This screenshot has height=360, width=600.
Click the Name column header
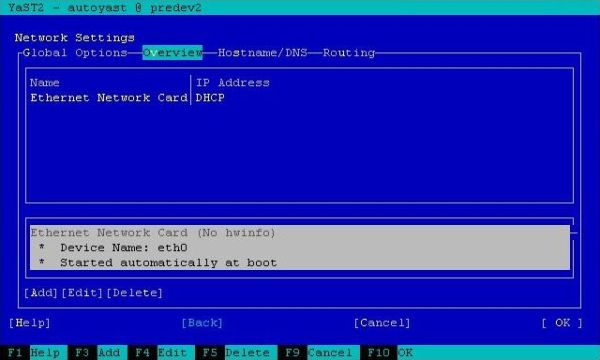click(x=45, y=83)
